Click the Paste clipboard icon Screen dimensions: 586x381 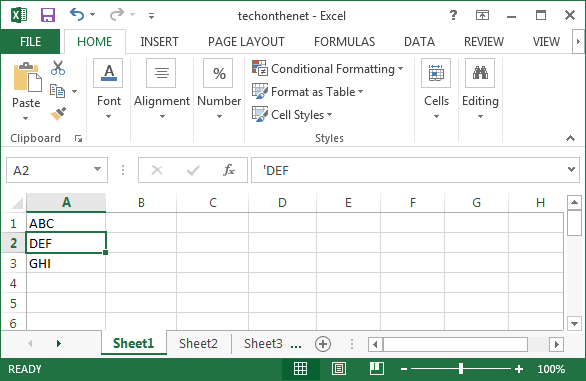click(27, 77)
